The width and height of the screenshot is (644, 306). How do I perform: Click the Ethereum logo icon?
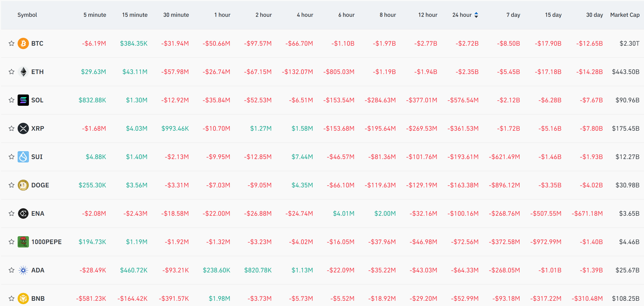23,72
